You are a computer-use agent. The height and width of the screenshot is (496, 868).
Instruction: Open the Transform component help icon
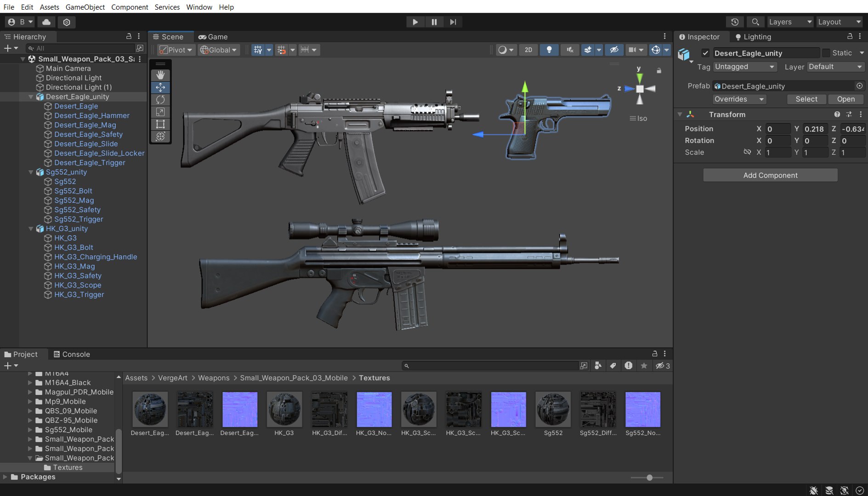837,114
